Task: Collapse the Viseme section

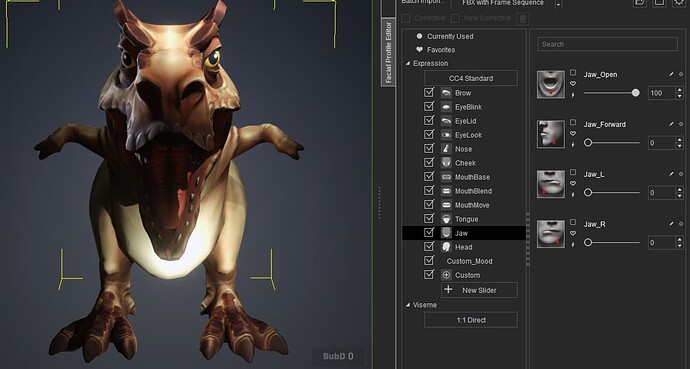Action: click(x=408, y=305)
